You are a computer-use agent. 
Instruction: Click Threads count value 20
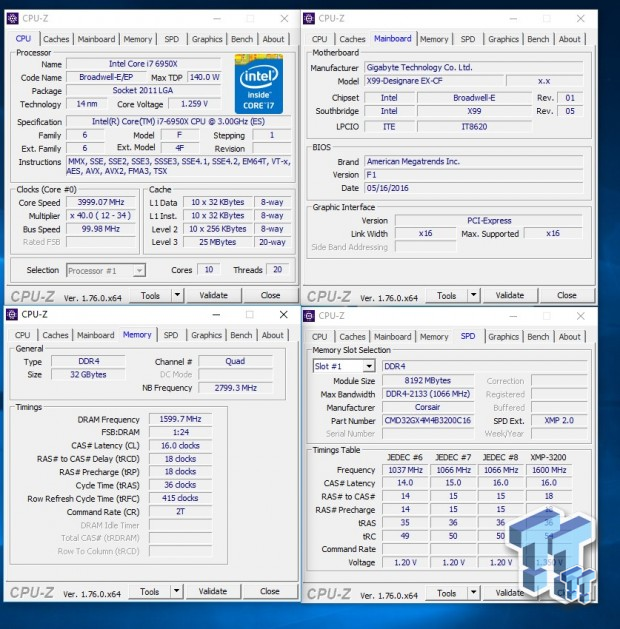pyautogui.click(x=278, y=270)
